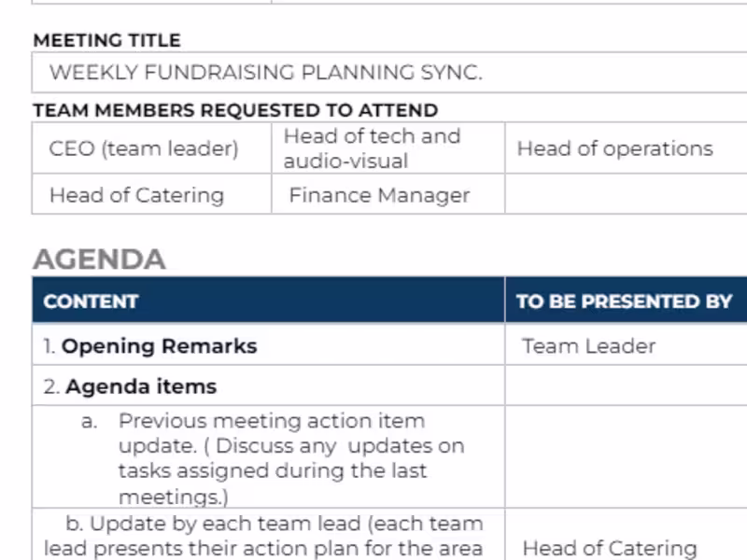
Task: Click the 'Weekly Fundraising Planning Sync' title field
Action: 265,72
